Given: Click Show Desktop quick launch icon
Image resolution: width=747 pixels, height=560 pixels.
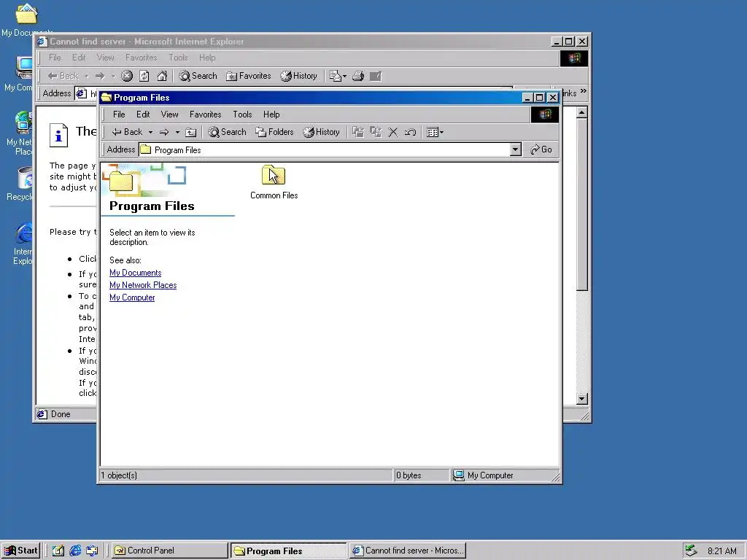Looking at the screenshot, I should (58, 551).
